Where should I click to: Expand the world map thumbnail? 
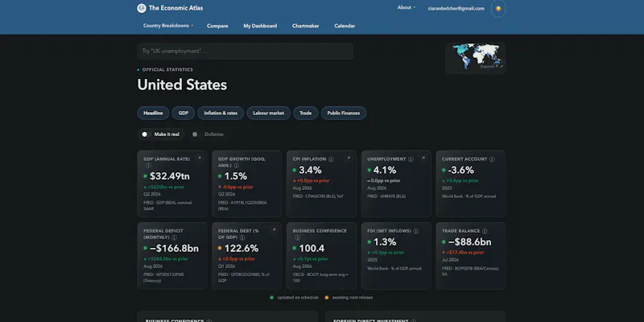click(x=476, y=58)
